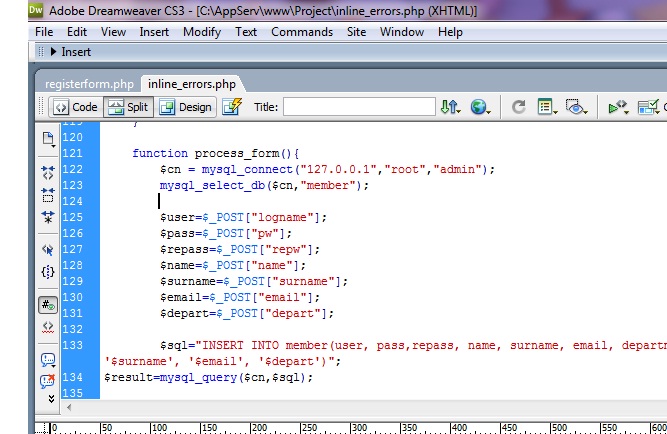Click line number 121 in gutter
Image resolution: width=667 pixels, height=434 pixels.
point(72,153)
